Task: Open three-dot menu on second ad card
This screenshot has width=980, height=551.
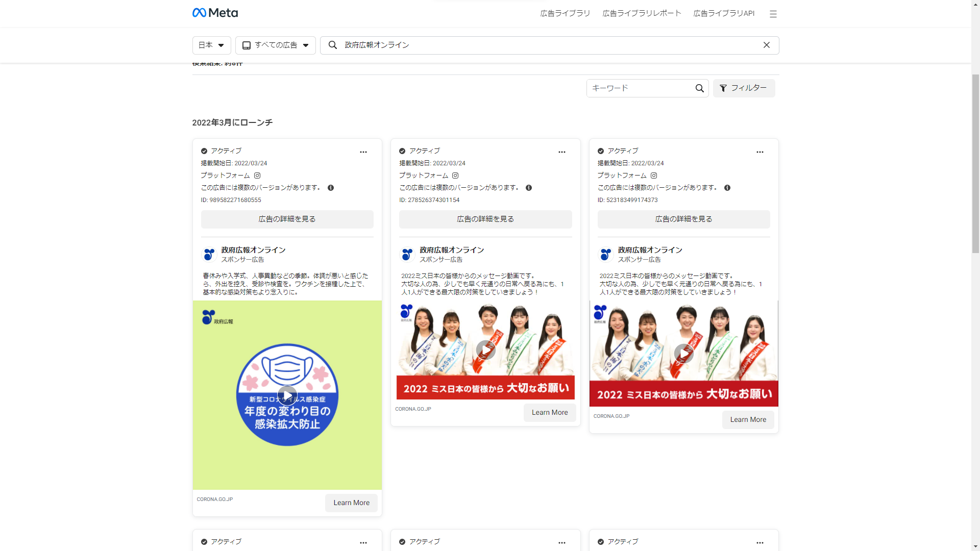Action: pos(561,152)
